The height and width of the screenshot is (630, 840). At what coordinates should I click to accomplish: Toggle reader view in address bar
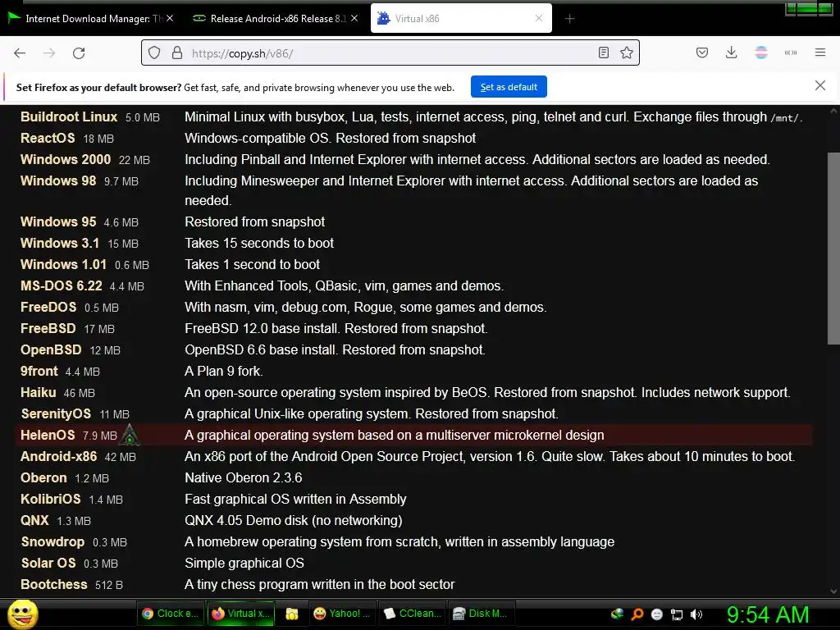[x=603, y=52]
